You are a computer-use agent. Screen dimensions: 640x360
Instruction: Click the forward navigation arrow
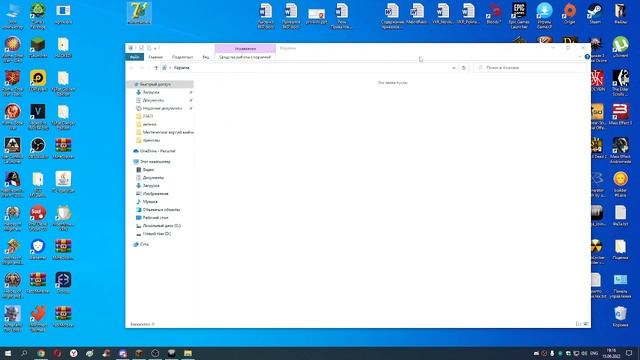(142, 68)
